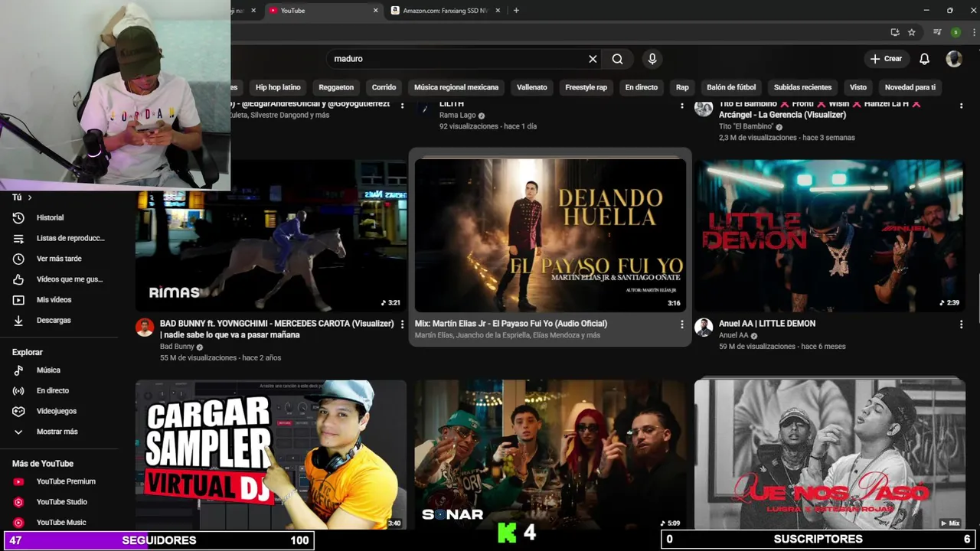Image resolution: width=980 pixels, height=551 pixels.
Task: Expand the Tú section chevron
Action: (30, 197)
